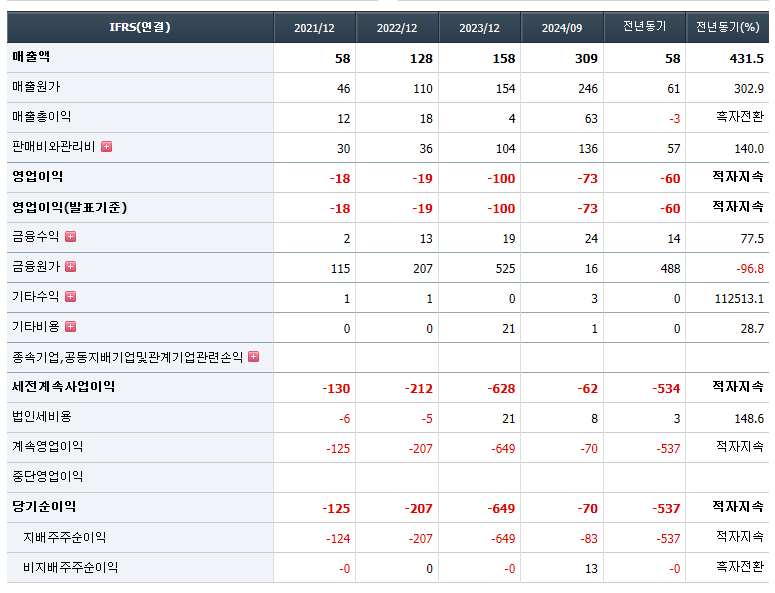Click the IFRS(연결) column header

(x=140, y=27)
